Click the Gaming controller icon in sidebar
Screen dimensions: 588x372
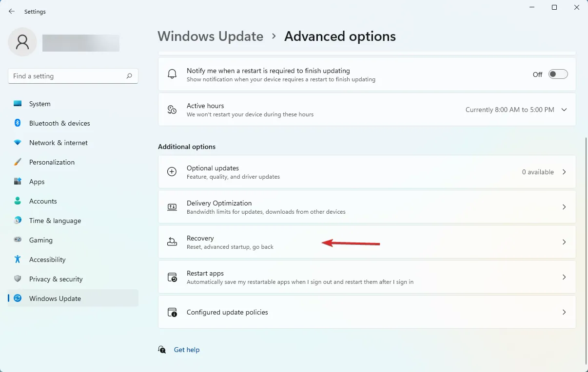(x=18, y=240)
